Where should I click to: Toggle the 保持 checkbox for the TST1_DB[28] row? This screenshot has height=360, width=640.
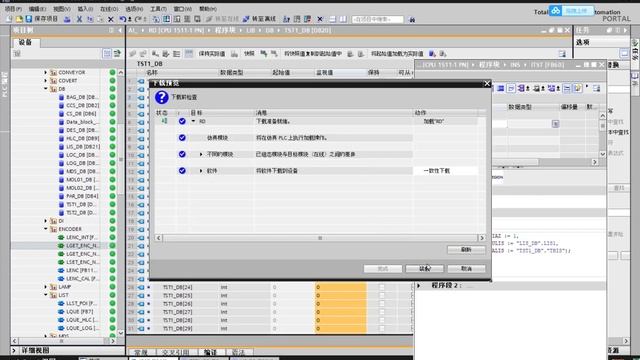382,320
